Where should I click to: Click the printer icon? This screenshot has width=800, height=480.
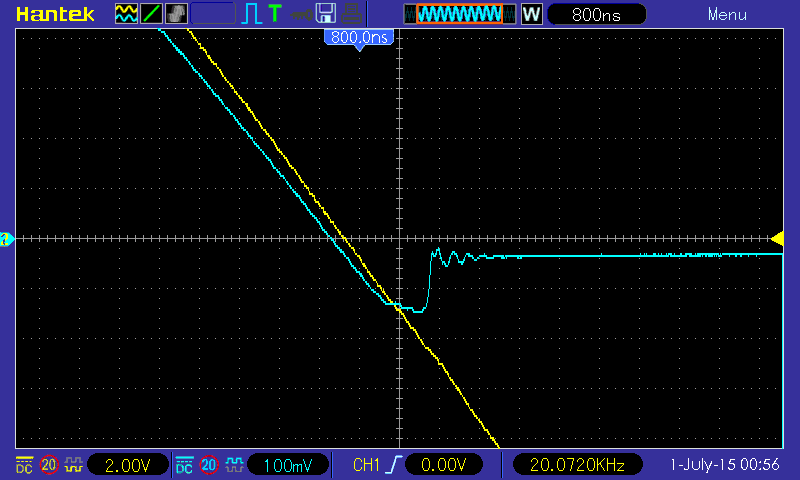tap(351, 14)
